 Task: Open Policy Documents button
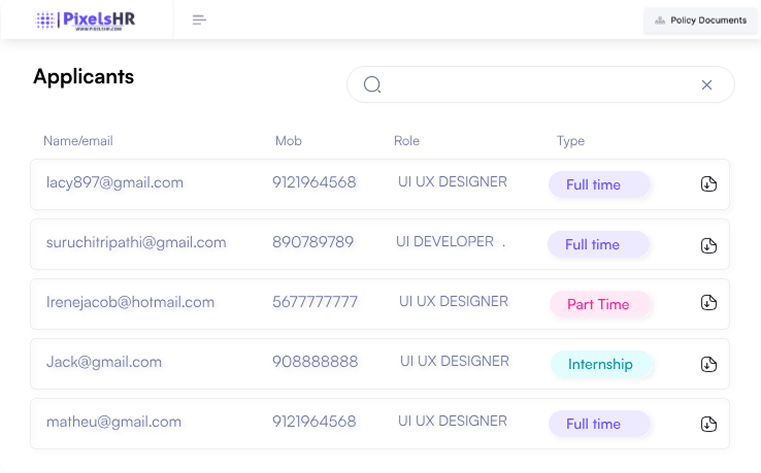[x=700, y=20]
